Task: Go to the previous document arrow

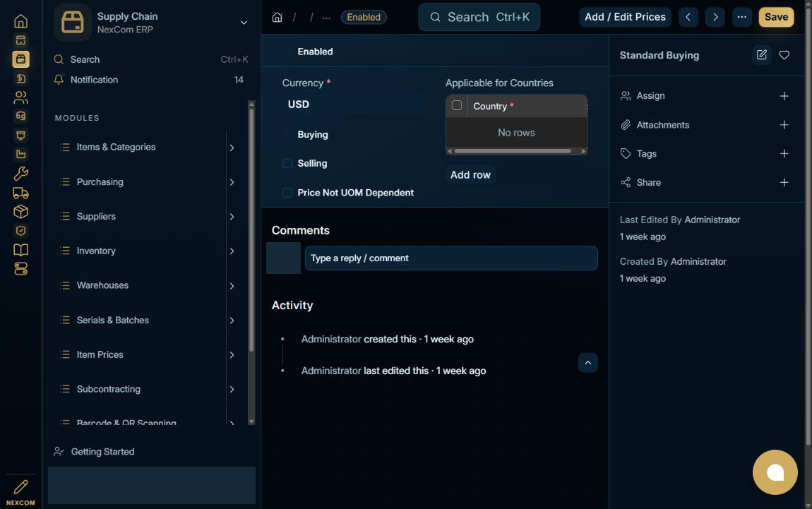Action: [x=688, y=17]
